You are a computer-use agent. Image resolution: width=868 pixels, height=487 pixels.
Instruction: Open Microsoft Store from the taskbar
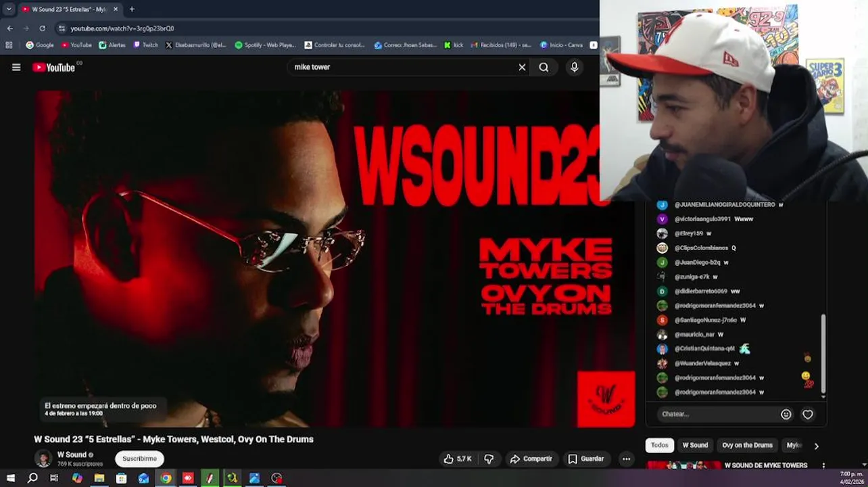(121, 478)
